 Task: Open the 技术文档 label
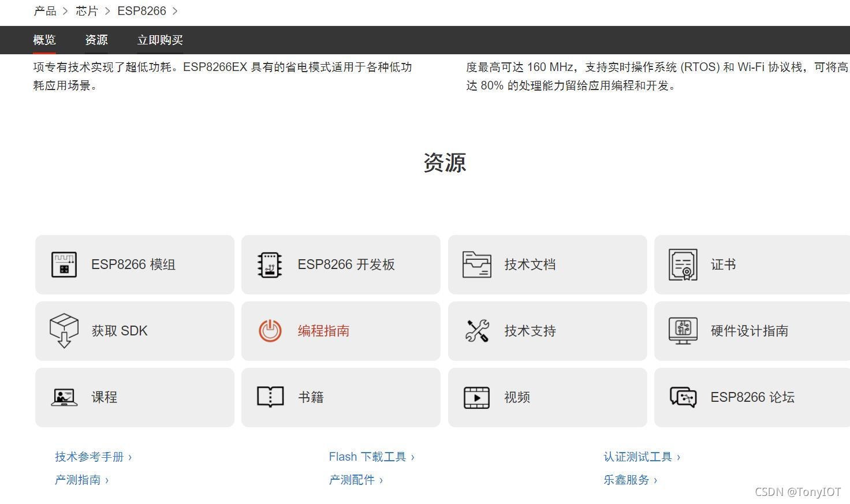point(530,264)
